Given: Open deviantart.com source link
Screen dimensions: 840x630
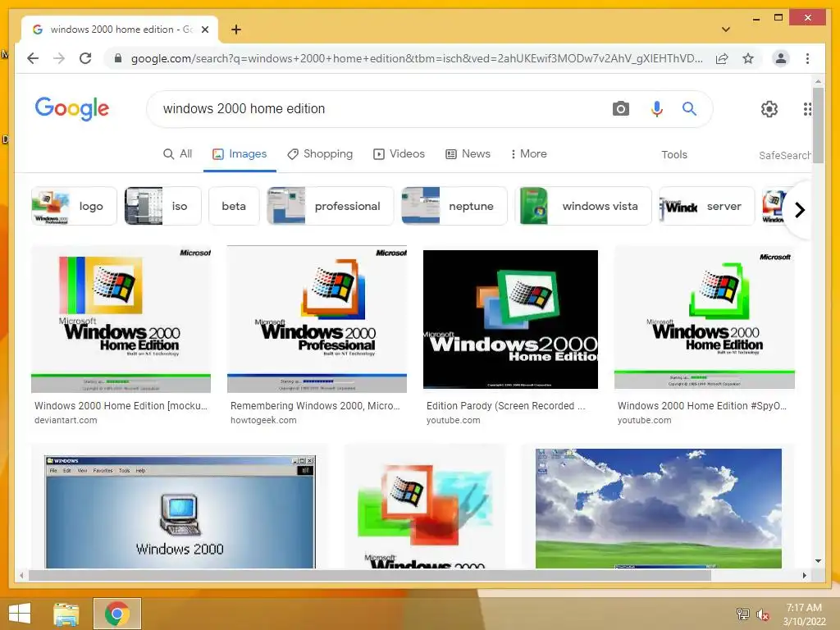Looking at the screenshot, I should coord(66,421).
